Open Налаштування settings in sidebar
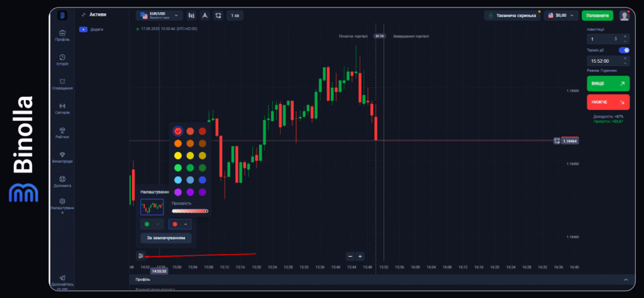The image size is (644, 298). click(x=62, y=207)
